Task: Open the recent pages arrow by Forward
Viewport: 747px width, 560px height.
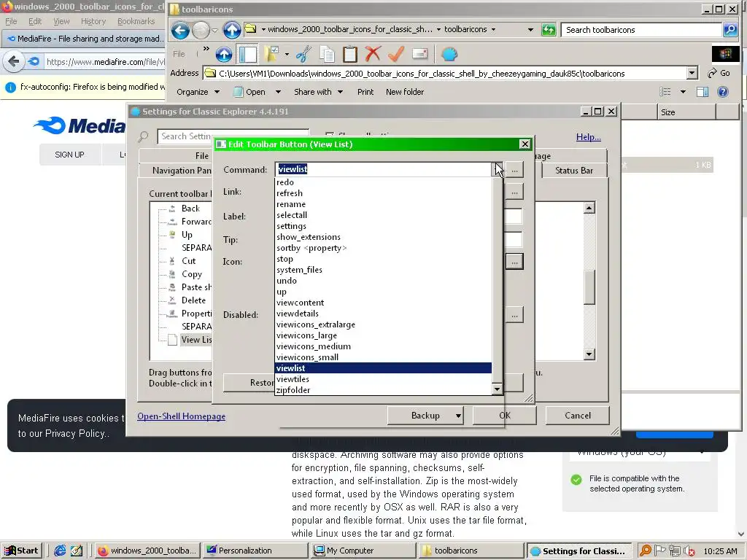Action: click(x=215, y=31)
